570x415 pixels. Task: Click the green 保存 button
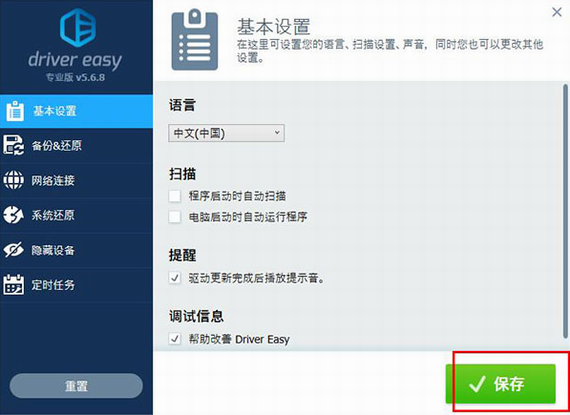point(501,384)
